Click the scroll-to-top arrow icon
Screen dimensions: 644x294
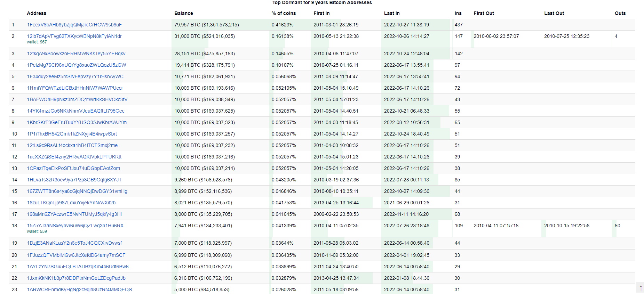(x=641, y=288)
